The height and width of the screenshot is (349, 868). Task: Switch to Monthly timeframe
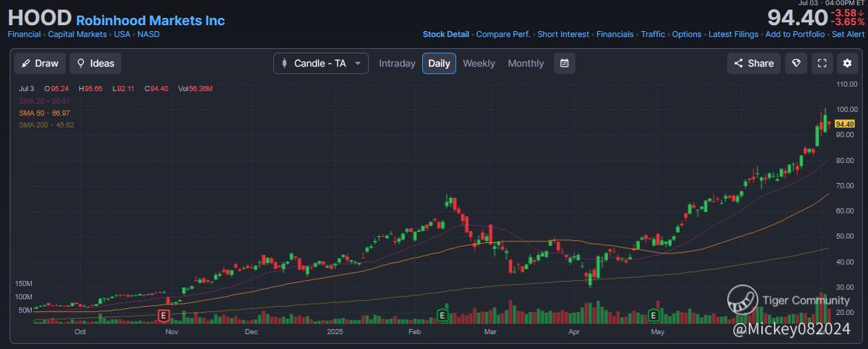tap(526, 63)
